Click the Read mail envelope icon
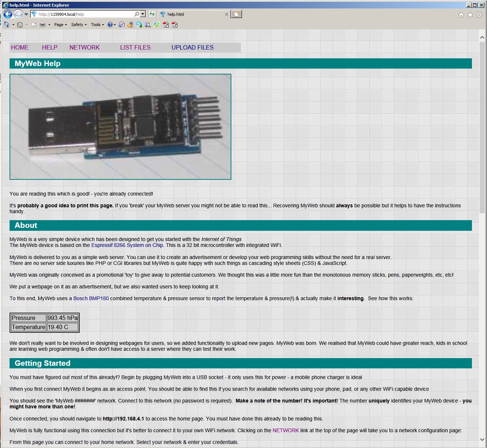 click(x=34, y=25)
